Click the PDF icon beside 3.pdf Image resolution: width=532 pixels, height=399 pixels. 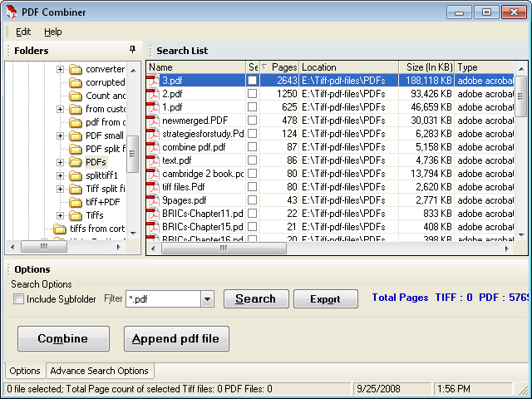tap(153, 81)
